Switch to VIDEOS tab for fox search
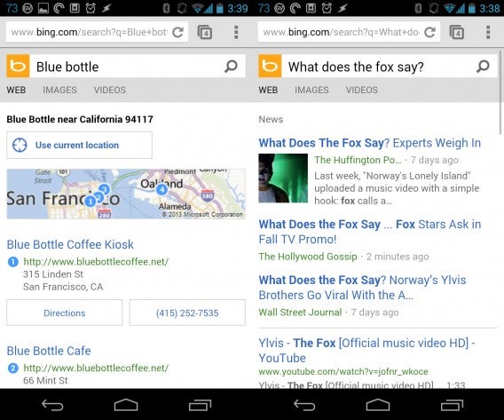This screenshot has width=504, height=420. [362, 90]
